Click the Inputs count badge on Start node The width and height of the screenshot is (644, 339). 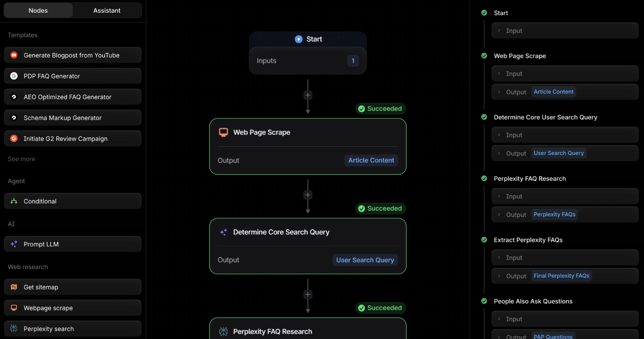coord(353,61)
